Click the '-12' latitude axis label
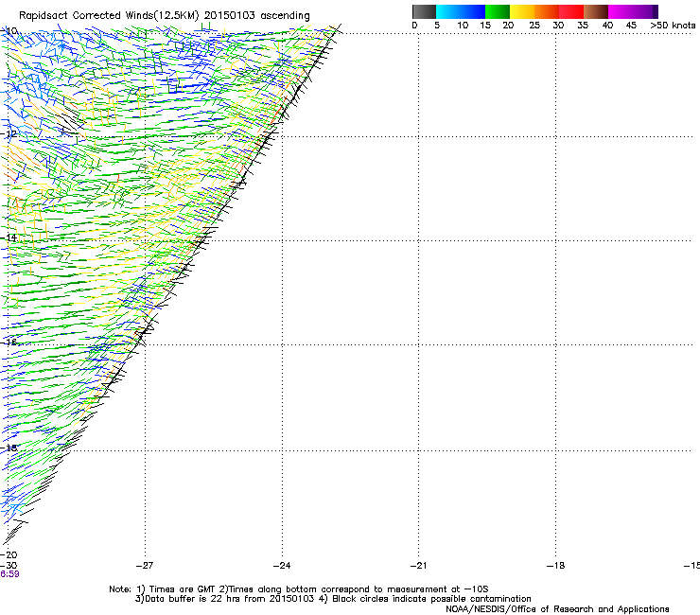Image resolution: width=700 pixels, height=615 pixels. click(9, 134)
